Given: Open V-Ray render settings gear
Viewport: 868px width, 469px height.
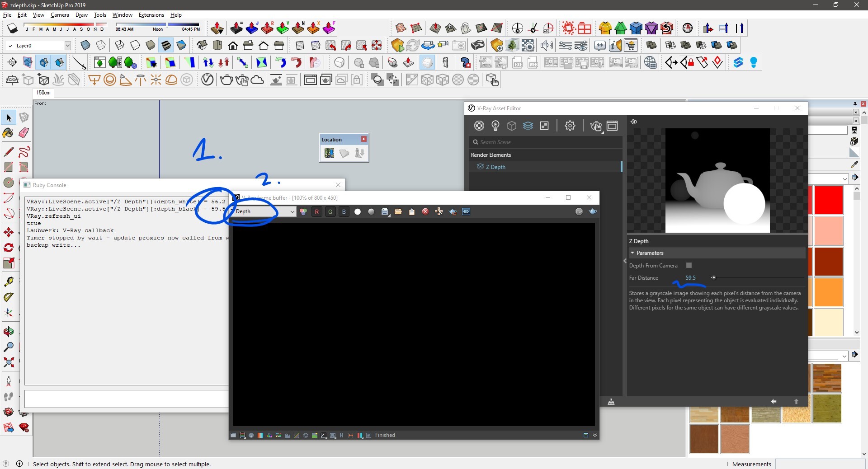Looking at the screenshot, I should click(x=570, y=126).
